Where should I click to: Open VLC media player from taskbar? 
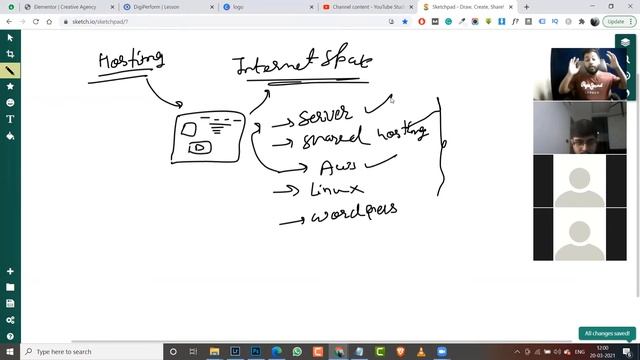coord(421,351)
